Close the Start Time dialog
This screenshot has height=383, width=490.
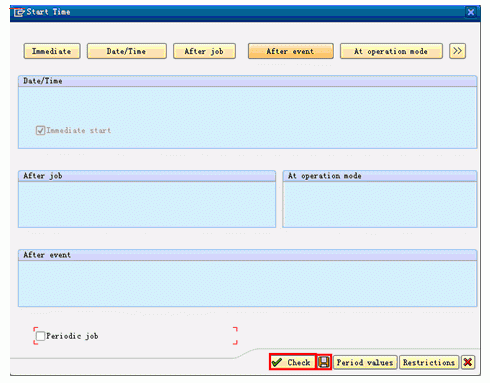tap(471, 12)
